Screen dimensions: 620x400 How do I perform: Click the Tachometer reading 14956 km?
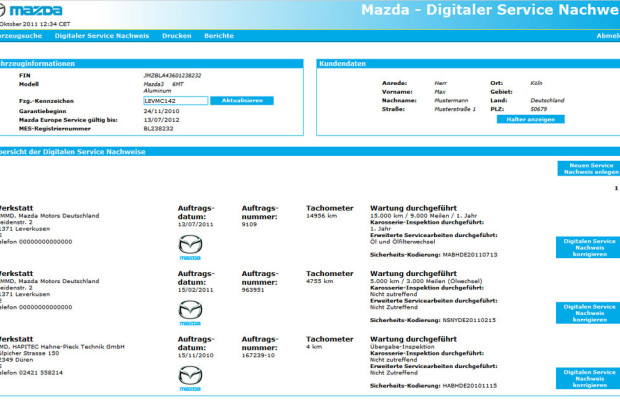[x=321, y=216]
